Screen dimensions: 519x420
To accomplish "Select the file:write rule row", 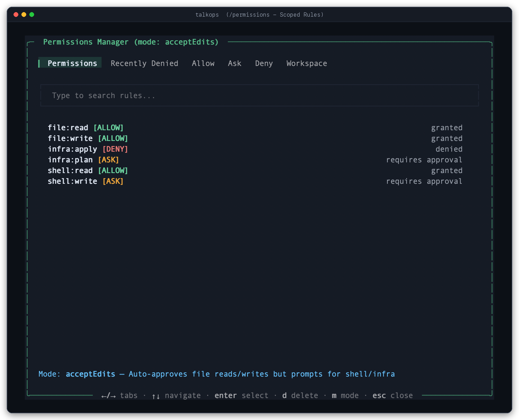I will coord(255,138).
